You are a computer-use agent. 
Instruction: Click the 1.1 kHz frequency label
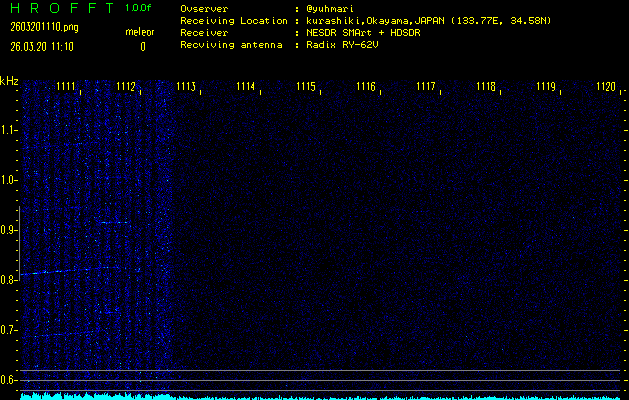[8, 130]
